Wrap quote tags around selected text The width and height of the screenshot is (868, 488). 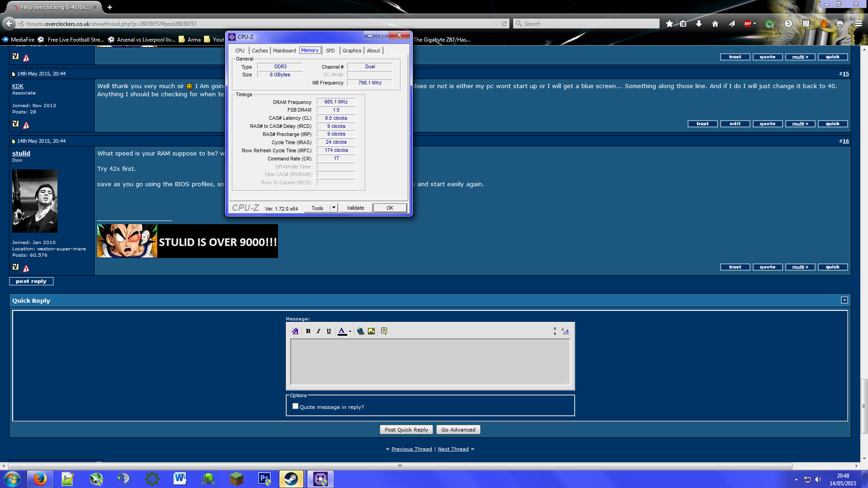pyautogui.click(x=384, y=331)
